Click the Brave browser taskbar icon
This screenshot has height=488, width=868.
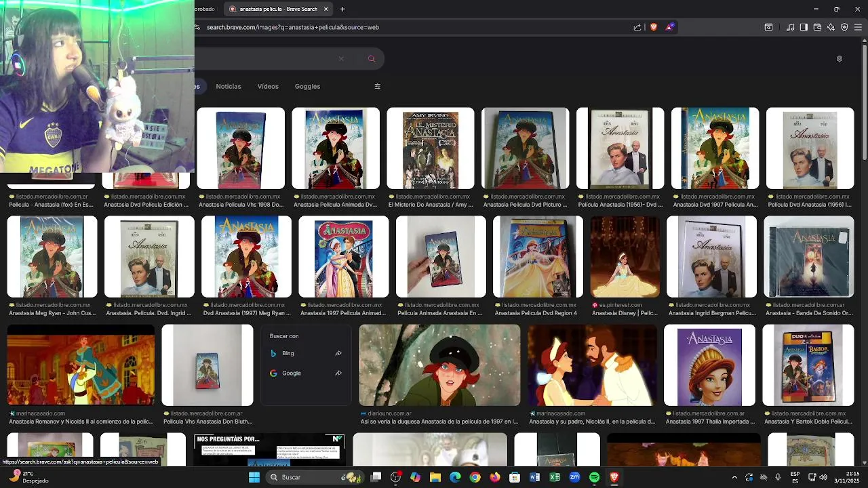click(614, 477)
